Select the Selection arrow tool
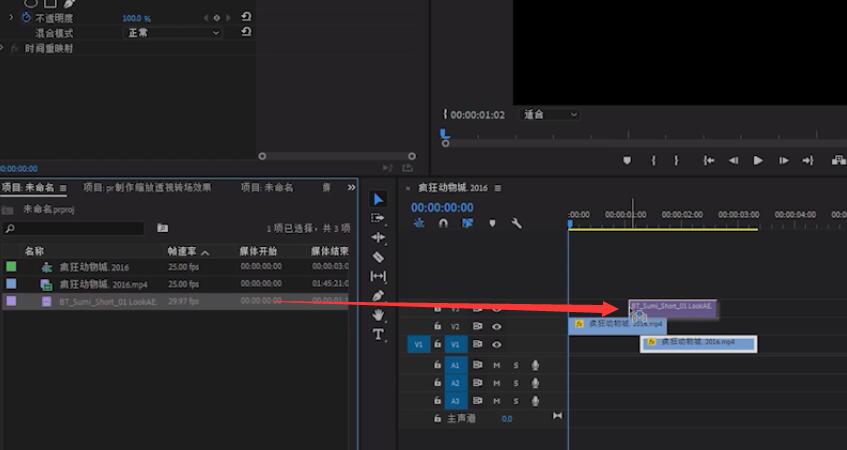Screen dimensions: 847x450 [378, 199]
